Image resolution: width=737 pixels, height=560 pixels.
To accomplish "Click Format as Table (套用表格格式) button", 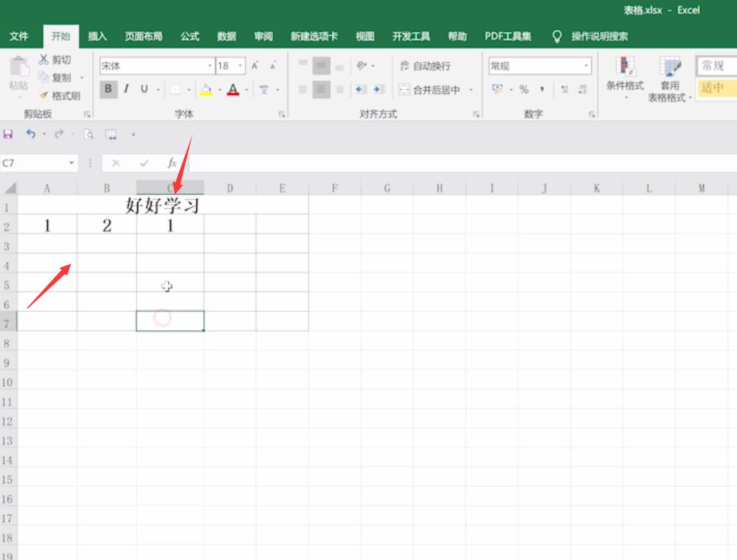I will click(669, 79).
